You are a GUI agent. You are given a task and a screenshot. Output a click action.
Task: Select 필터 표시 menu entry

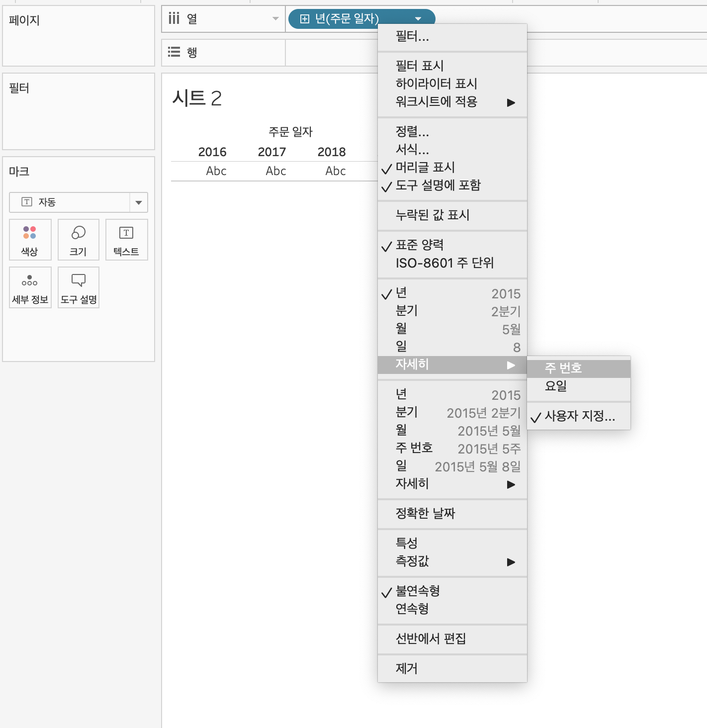click(452, 66)
